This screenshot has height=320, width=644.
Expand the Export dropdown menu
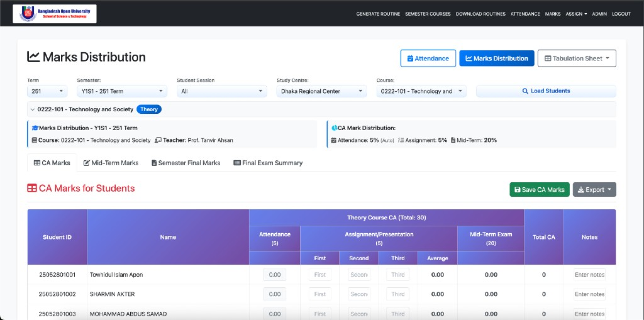pyautogui.click(x=594, y=190)
